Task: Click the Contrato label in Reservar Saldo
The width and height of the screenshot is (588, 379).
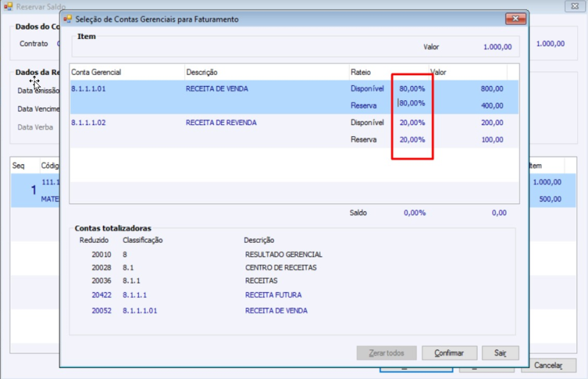Action: click(34, 43)
